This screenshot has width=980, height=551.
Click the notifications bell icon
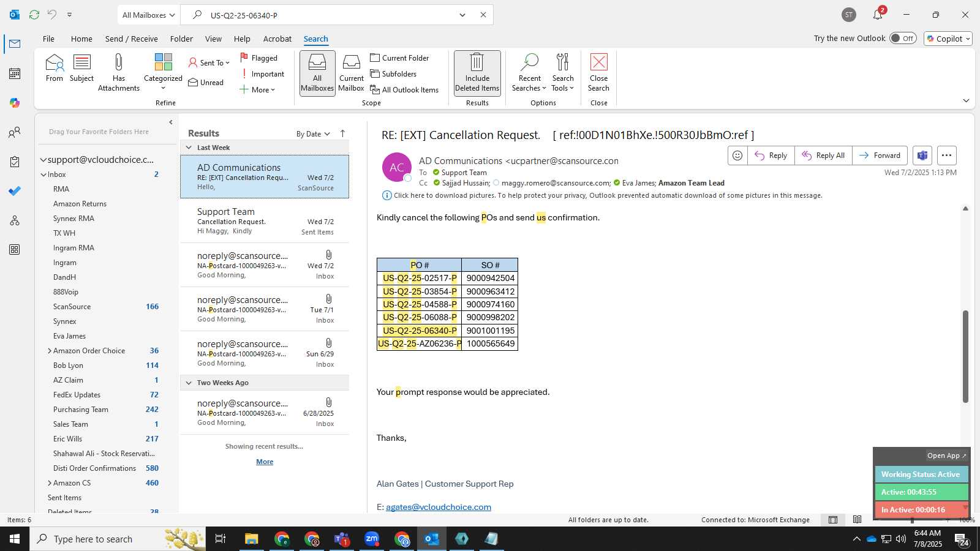tap(878, 15)
